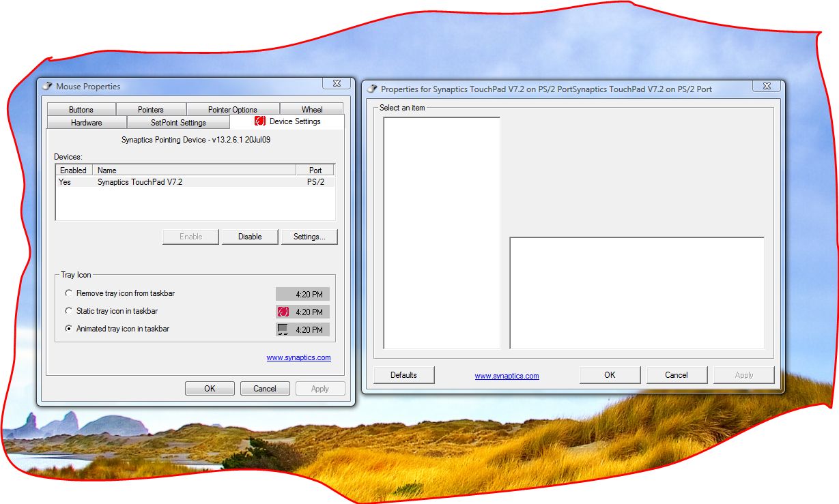This screenshot has width=839, height=504.
Task: Click the Synaptics icon on Device Settings tab
Action: [260, 121]
